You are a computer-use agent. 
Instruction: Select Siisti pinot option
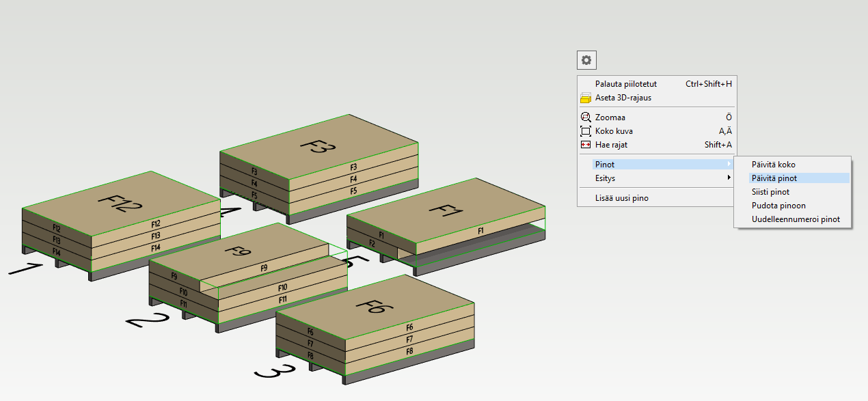point(770,192)
